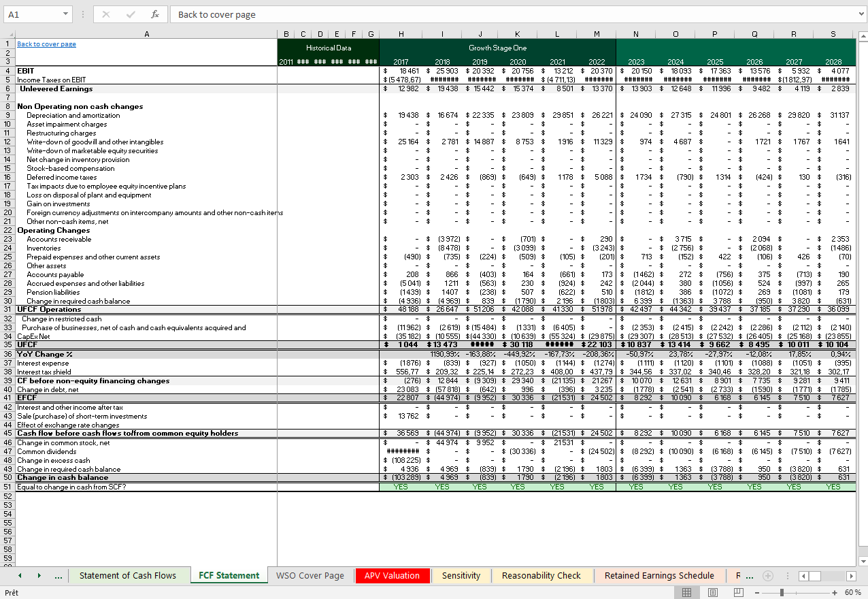Viewport: 868px width, 599px height.
Task: Expand the formula bar with chevron
Action: coord(863,14)
